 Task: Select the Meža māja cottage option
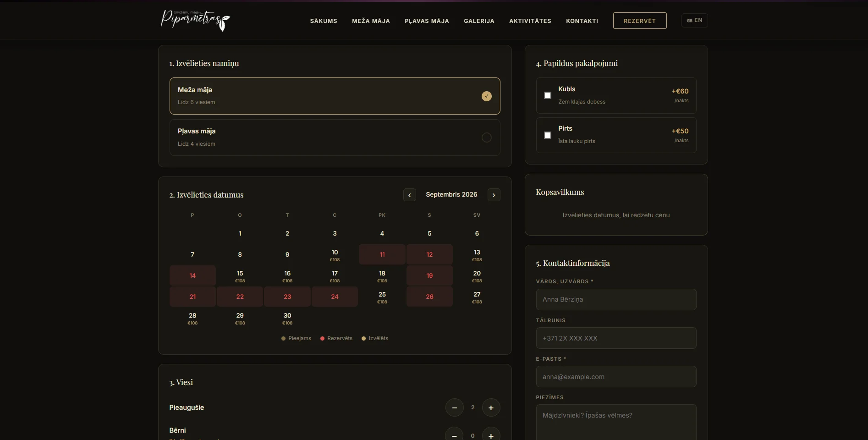click(x=335, y=96)
